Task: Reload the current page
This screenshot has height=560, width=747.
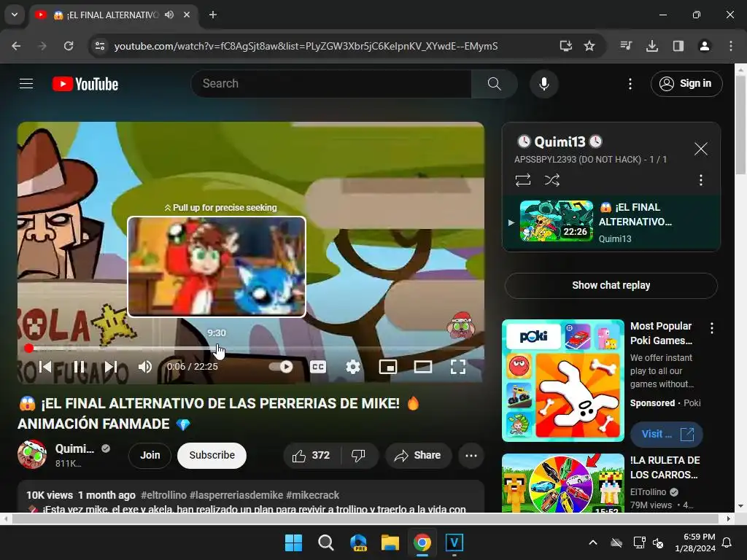Action: 69,46
